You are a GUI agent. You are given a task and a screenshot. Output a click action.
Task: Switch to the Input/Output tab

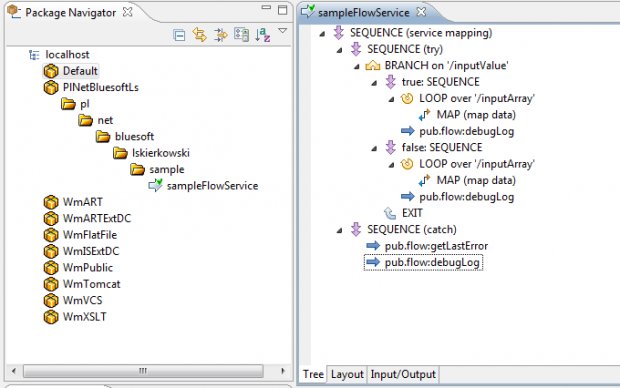coord(403,374)
